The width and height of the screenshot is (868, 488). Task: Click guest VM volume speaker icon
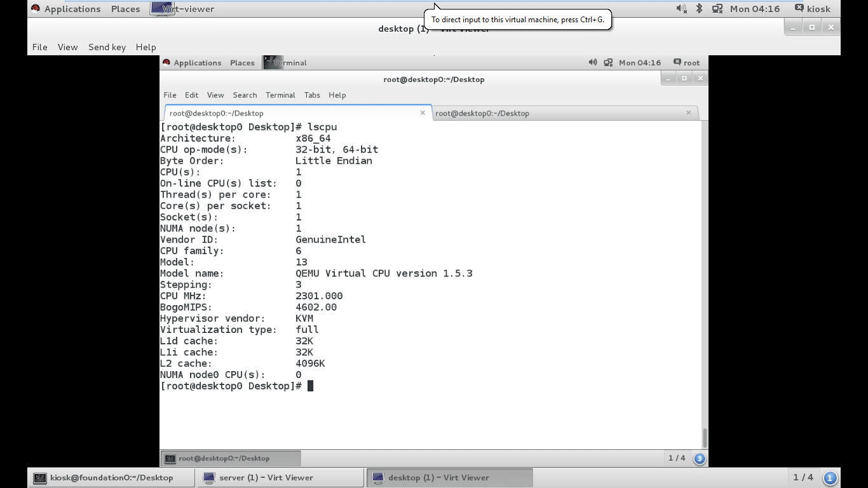592,62
